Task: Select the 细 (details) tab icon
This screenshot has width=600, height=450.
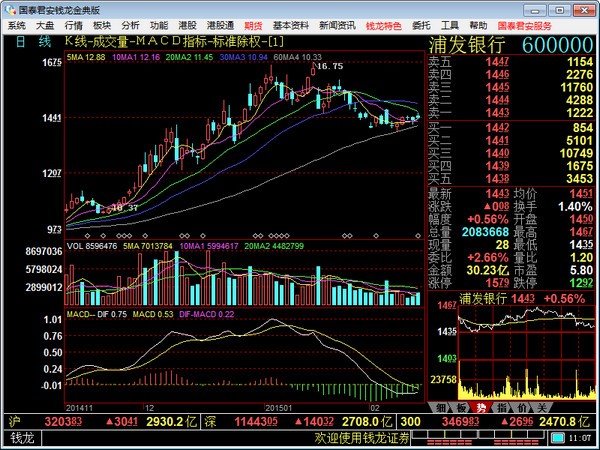Action: point(441,407)
